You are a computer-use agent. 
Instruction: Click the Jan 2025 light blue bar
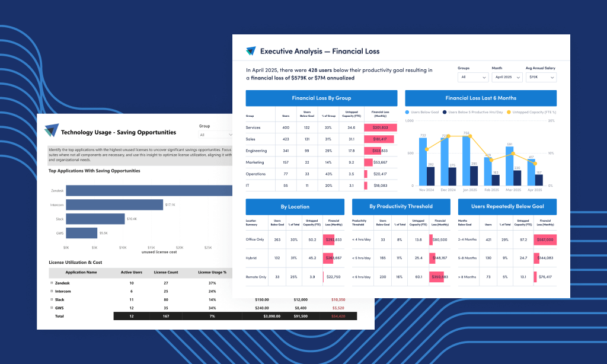[466, 161]
